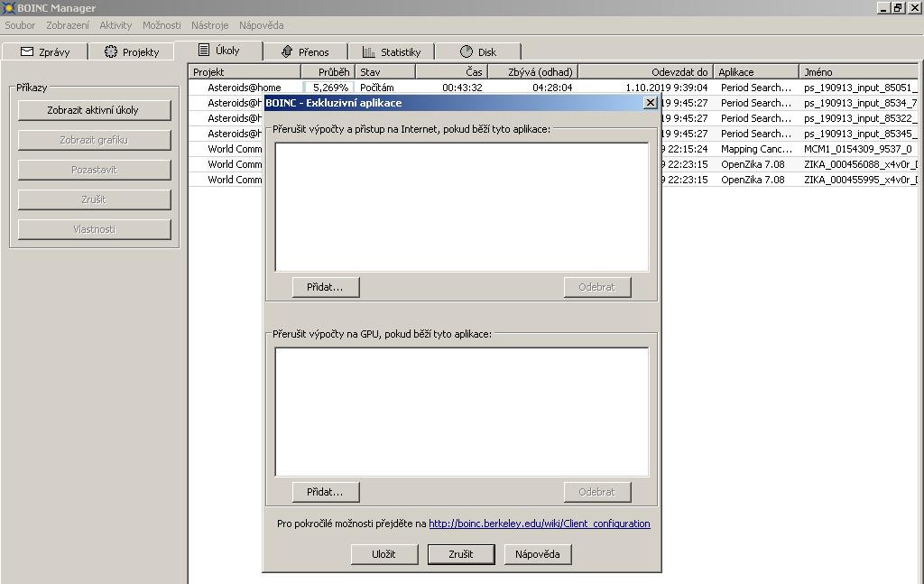The width and height of the screenshot is (924, 584).
Task: Click the BOINC Manager title bar icon
Action: [8, 7]
